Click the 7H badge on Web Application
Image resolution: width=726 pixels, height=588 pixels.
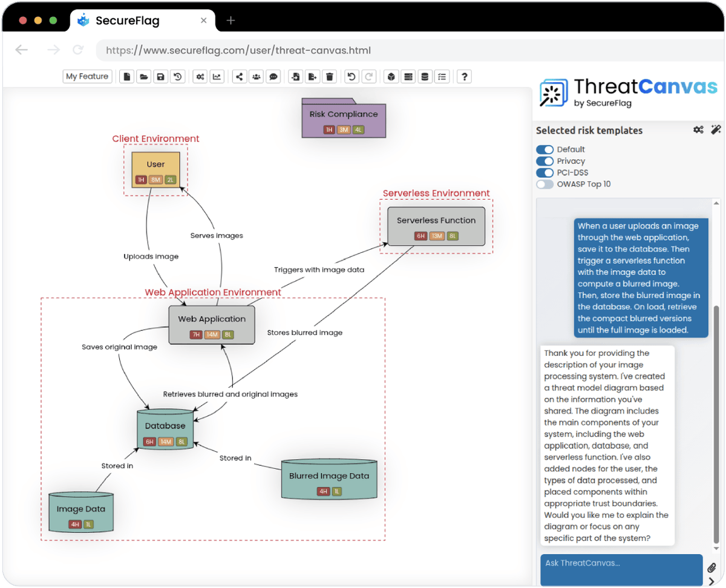click(x=196, y=335)
